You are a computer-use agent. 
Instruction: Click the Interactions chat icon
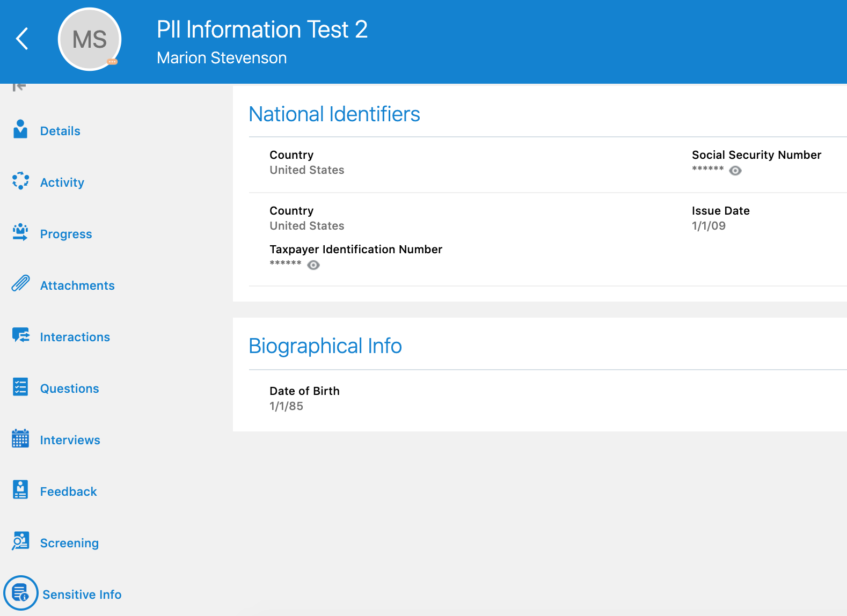pos(20,335)
